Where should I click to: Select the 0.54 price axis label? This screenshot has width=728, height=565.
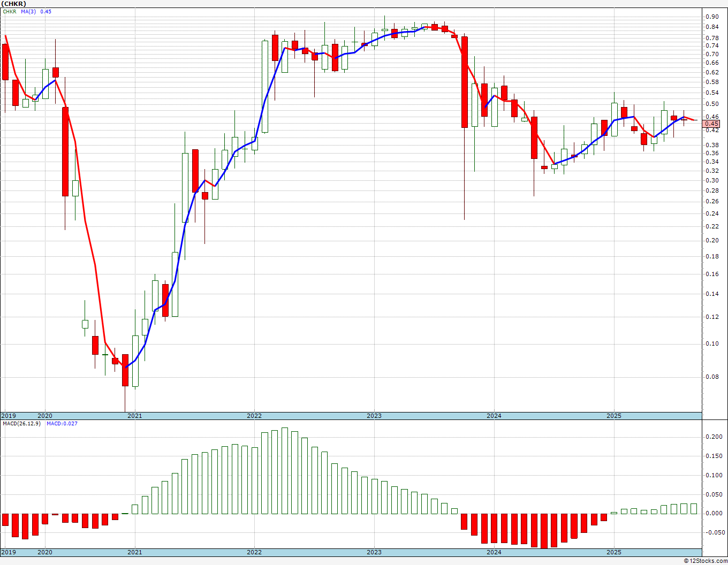(x=712, y=93)
